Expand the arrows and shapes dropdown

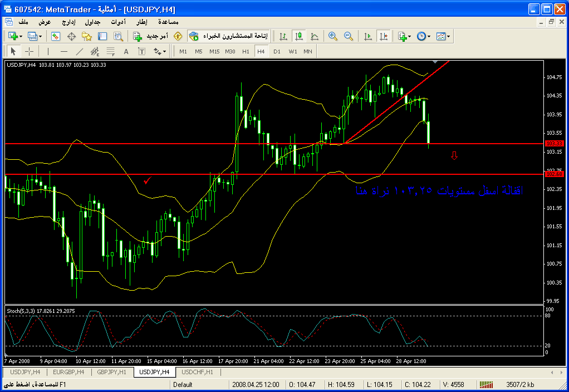point(164,51)
